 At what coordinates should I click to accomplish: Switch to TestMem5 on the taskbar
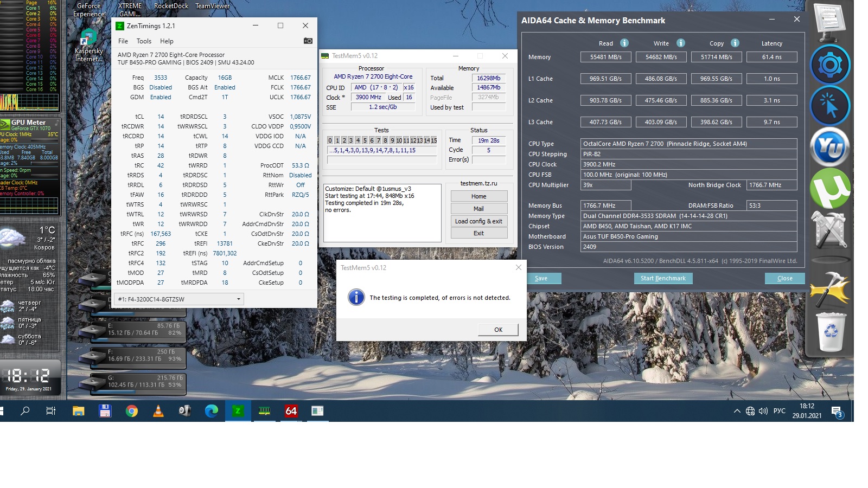pos(264,411)
